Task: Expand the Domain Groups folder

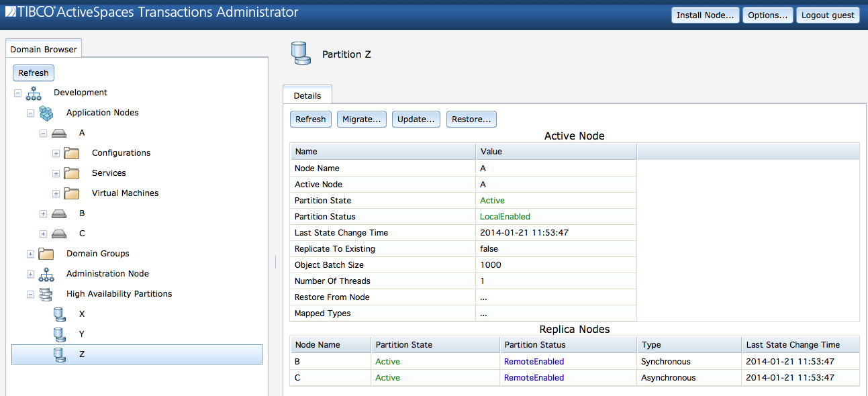Action: coord(30,254)
